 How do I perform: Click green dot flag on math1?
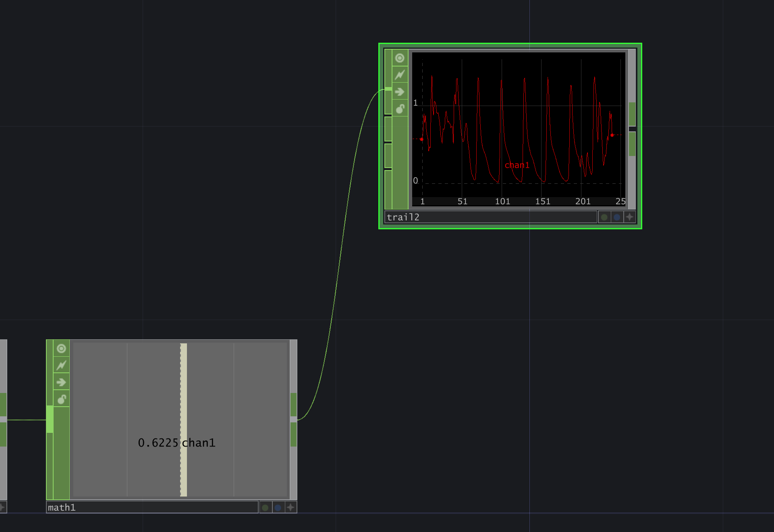265,507
